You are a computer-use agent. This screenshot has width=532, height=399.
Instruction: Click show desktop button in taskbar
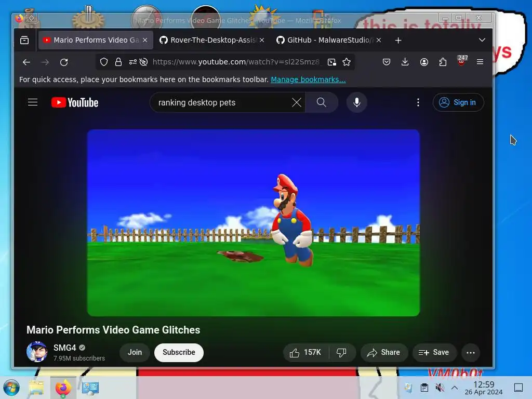coord(518,388)
